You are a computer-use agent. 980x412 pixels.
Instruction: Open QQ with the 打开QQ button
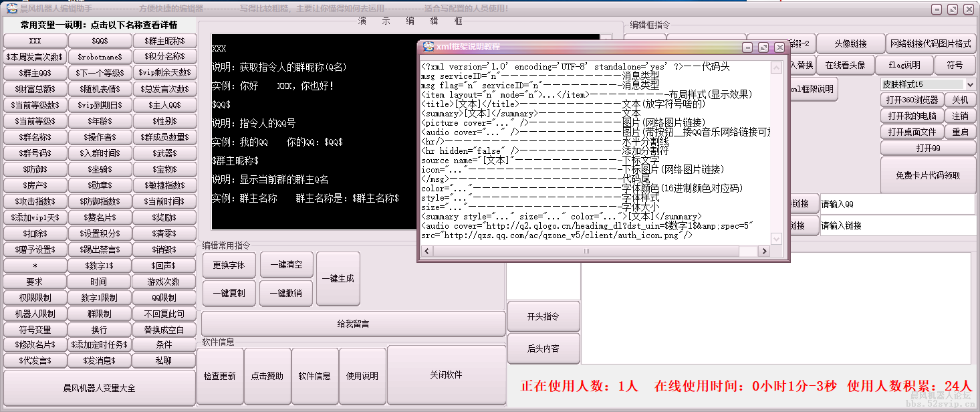pos(928,148)
